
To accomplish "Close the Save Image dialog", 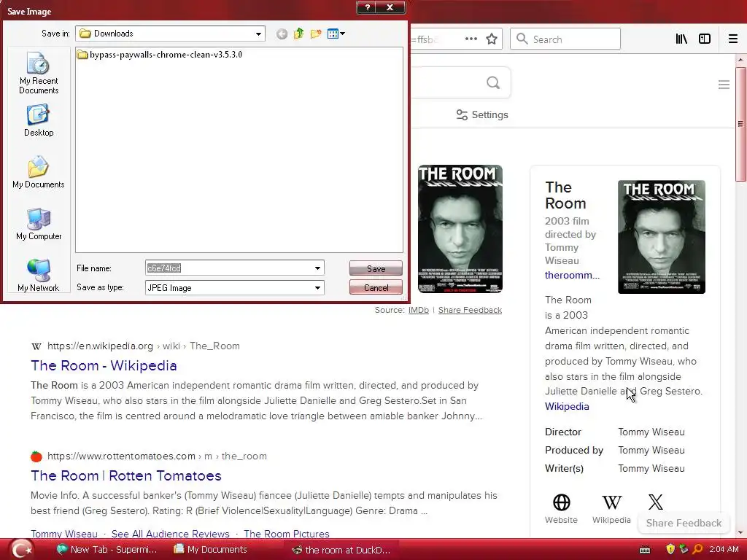I will pos(390,7).
